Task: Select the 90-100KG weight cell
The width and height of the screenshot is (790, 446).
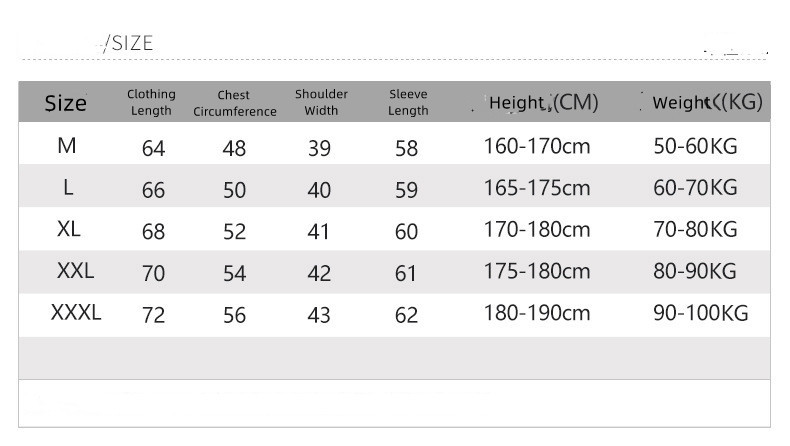Action: (700, 313)
